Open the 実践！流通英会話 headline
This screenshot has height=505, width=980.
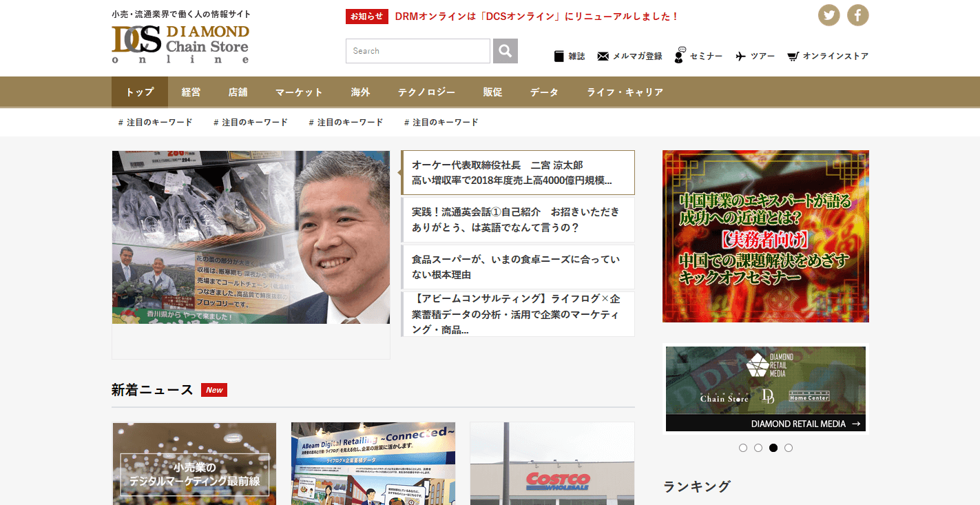click(518, 220)
